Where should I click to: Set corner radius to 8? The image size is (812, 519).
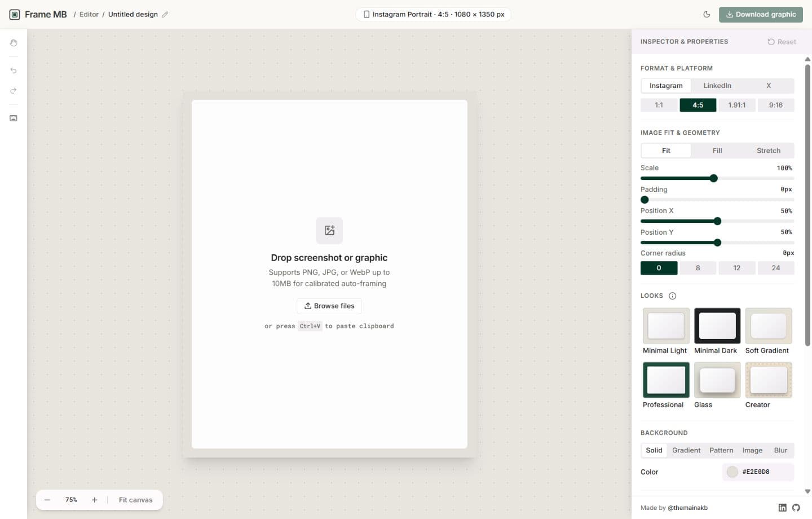point(698,268)
